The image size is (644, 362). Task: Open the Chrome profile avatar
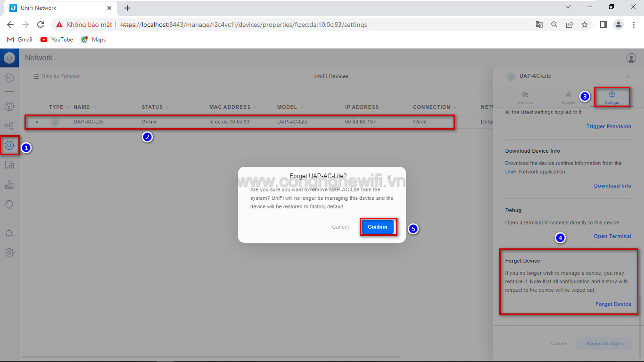tap(619, 25)
